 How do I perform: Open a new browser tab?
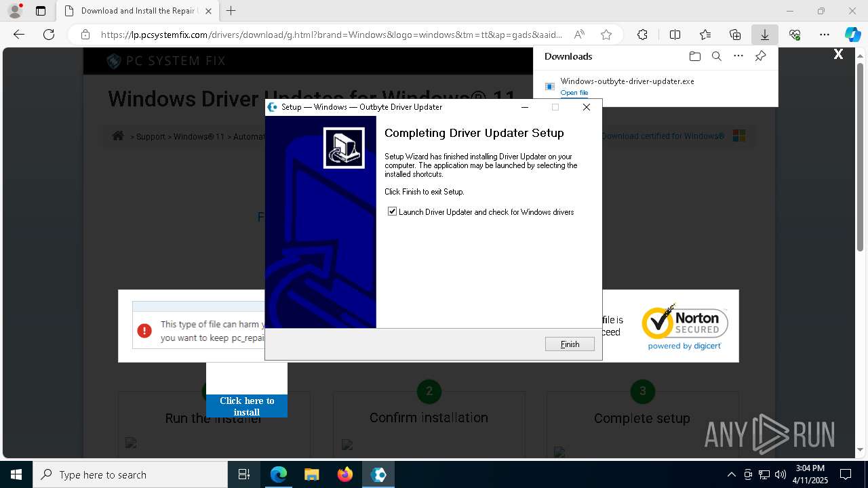pos(231,11)
